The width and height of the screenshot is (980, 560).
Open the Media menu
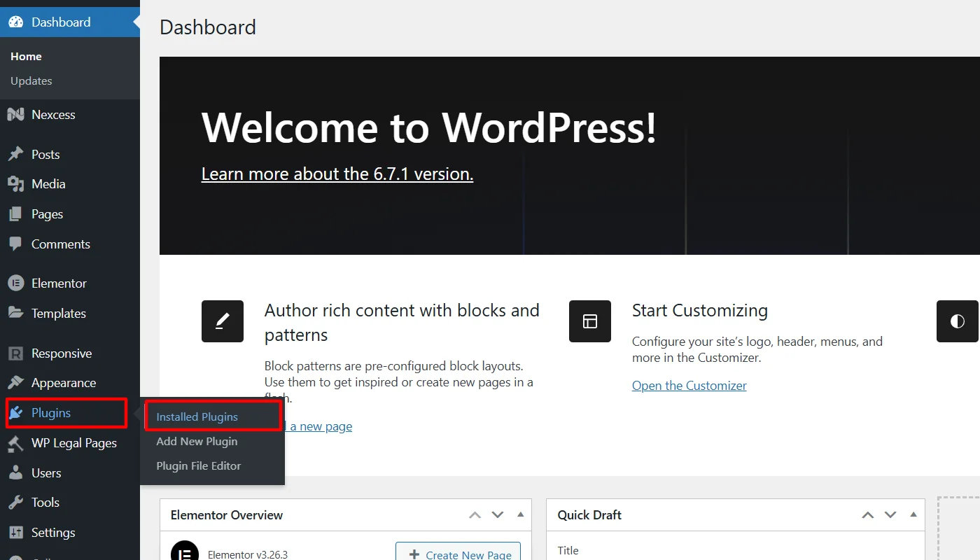70,184
